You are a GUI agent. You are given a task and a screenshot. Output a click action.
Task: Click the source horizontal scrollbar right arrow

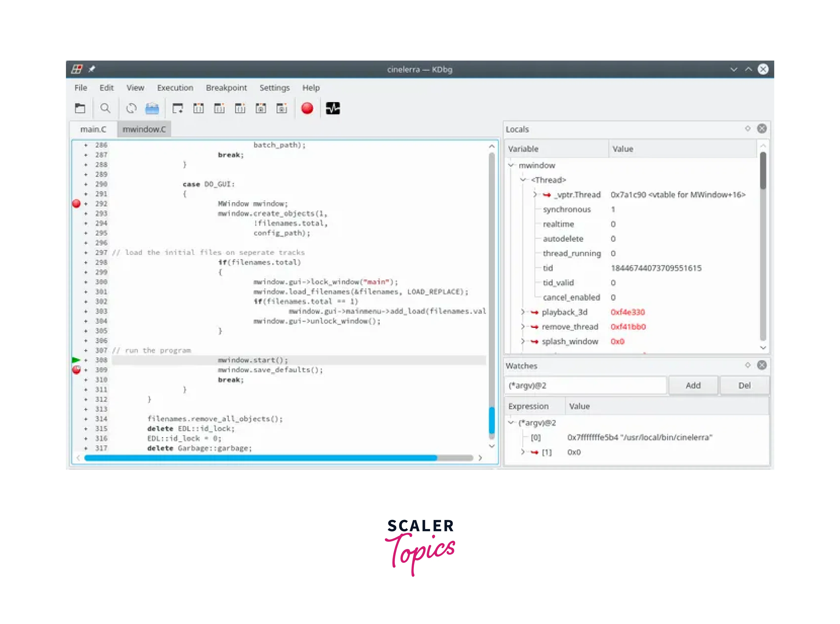[x=480, y=458]
